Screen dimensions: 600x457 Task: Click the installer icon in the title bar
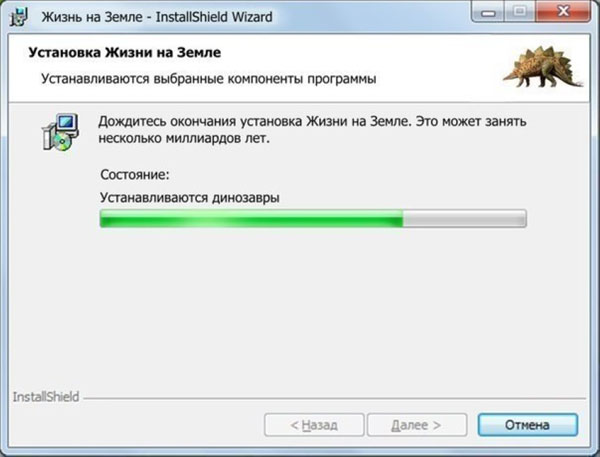click(19, 16)
